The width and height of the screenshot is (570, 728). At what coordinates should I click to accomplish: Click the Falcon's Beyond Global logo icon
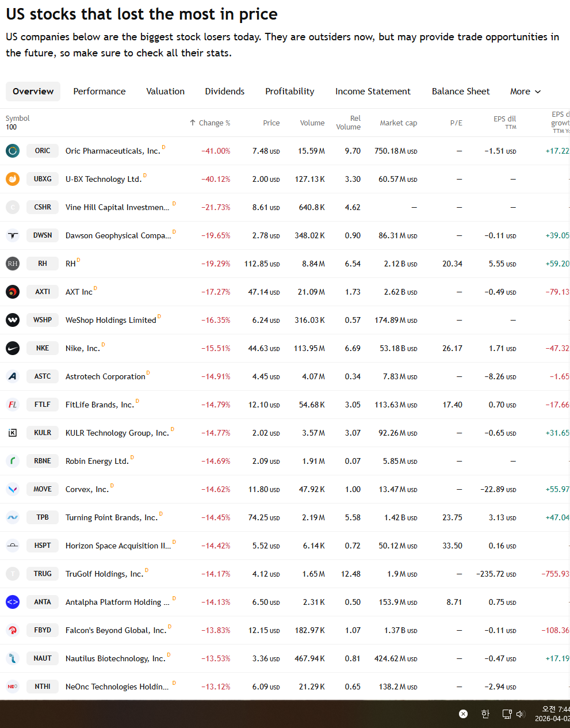pyautogui.click(x=13, y=630)
